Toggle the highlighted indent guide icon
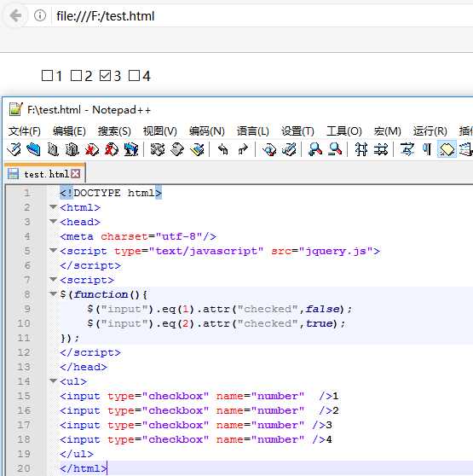 447,149
